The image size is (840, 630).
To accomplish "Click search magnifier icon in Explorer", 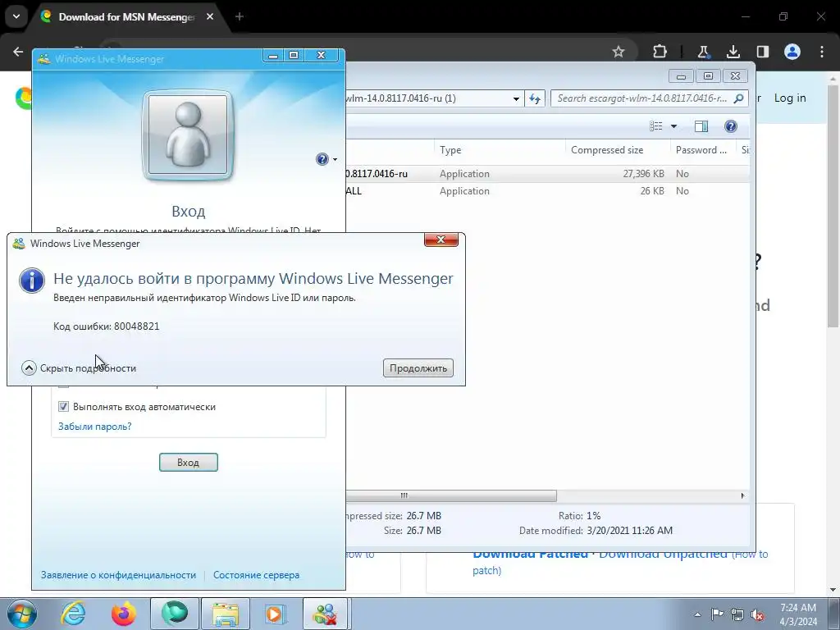I will 739,98.
